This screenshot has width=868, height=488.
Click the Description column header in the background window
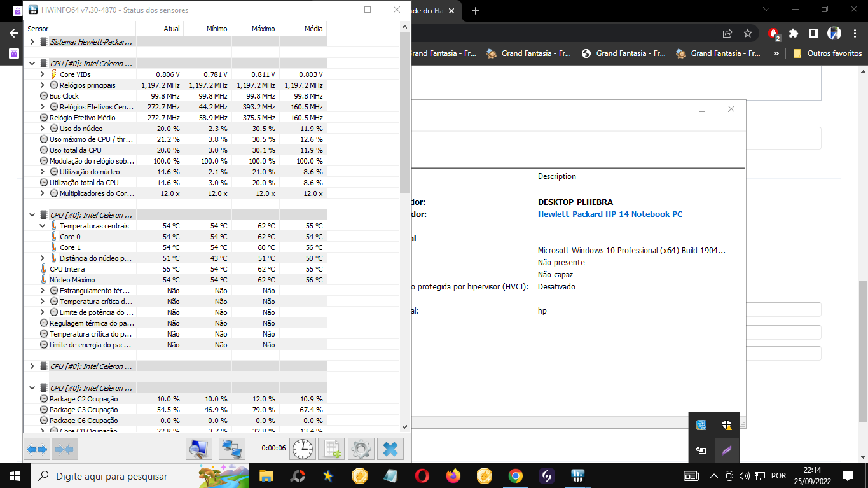632,176
